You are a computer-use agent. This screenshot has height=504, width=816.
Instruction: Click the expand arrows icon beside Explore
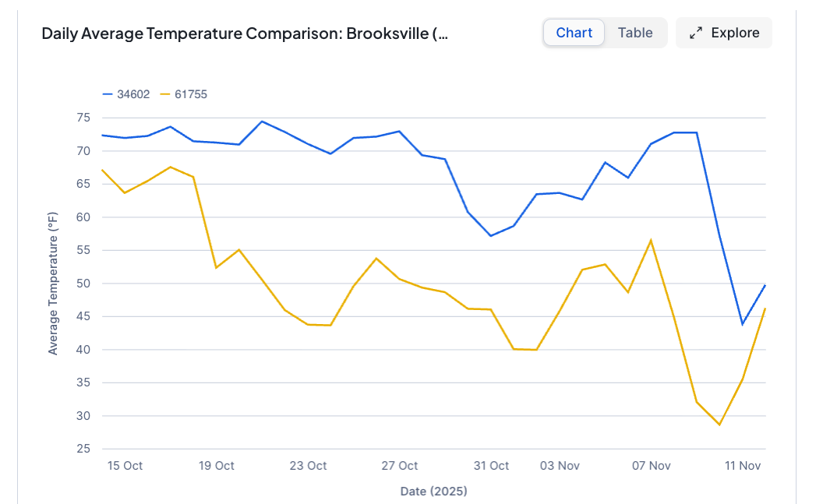[696, 33]
